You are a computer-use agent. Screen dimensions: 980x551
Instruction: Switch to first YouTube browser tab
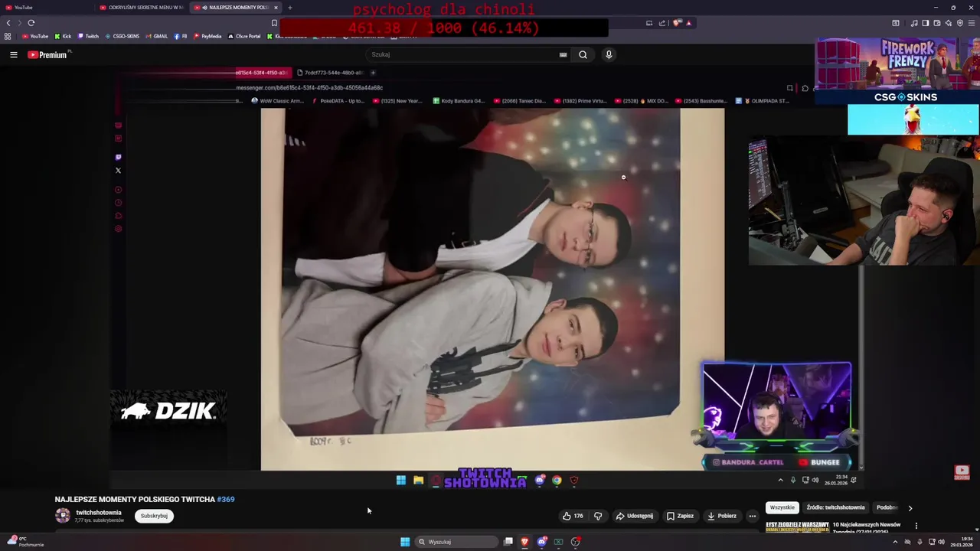pos(46,8)
